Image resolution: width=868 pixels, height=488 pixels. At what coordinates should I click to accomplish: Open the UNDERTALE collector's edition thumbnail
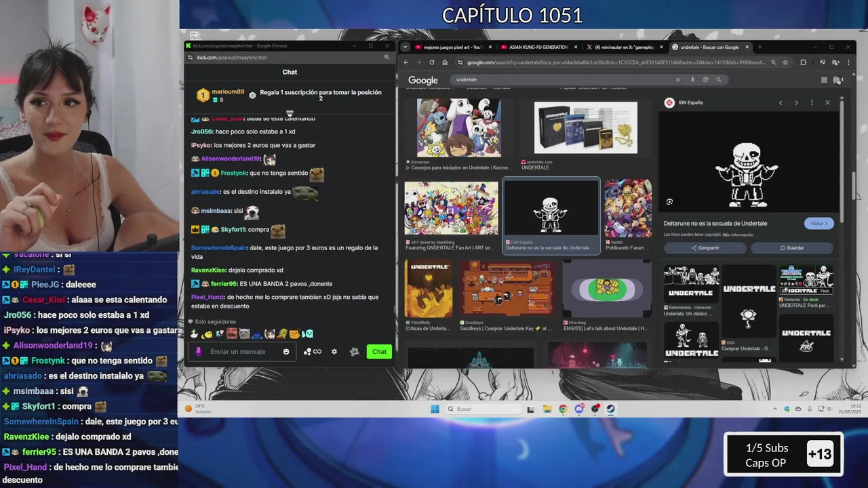[586, 128]
